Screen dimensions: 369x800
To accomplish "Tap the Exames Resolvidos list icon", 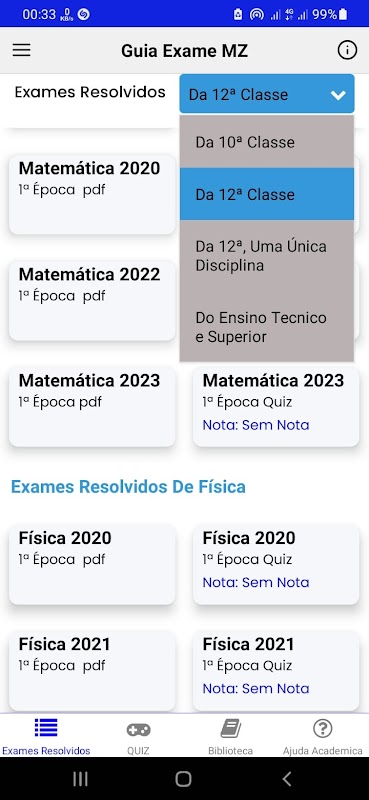I will point(46,728).
